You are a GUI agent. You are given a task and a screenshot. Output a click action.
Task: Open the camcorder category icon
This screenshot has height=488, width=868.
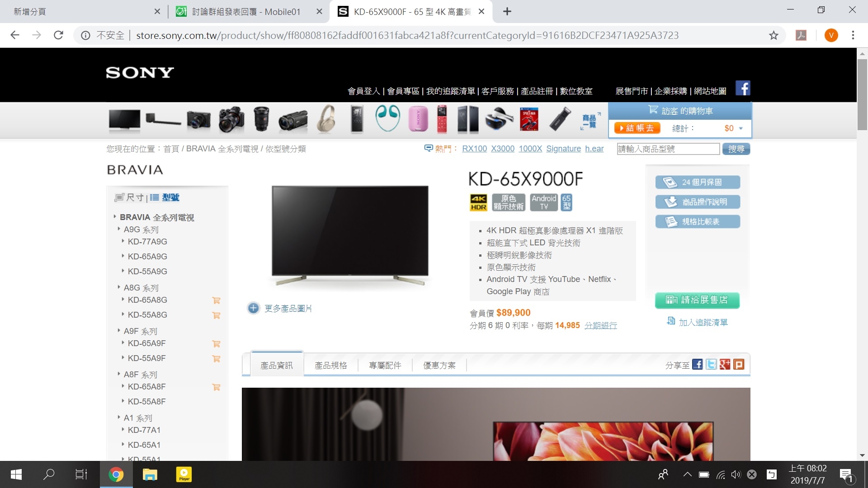coord(293,120)
